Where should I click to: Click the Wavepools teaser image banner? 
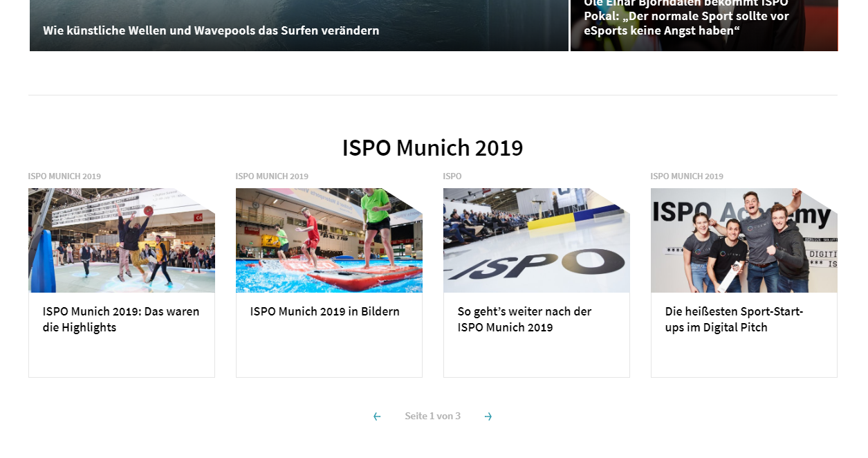click(297, 26)
